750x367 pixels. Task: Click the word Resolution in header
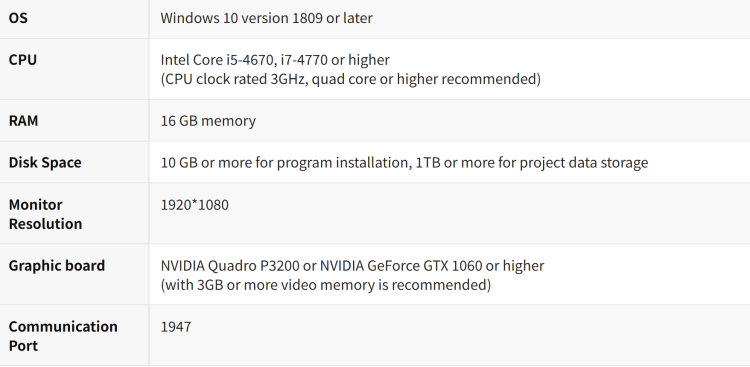coord(45,223)
